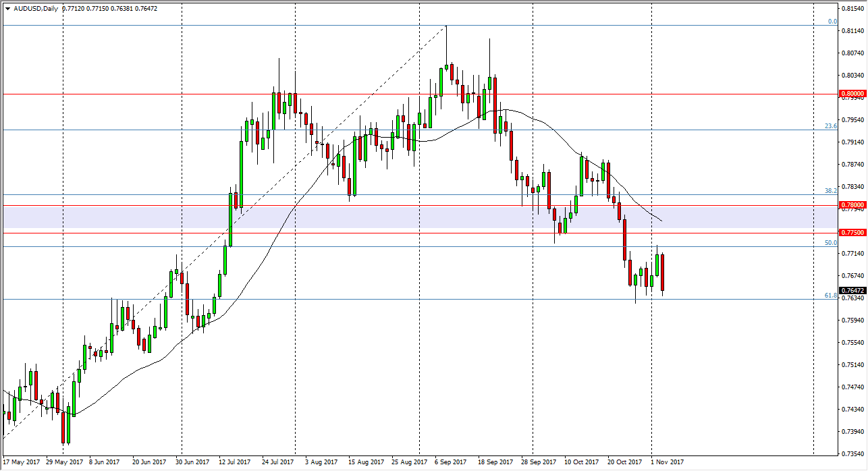
Task: Click the 30 Jun 2017 date label
Action: [193, 462]
